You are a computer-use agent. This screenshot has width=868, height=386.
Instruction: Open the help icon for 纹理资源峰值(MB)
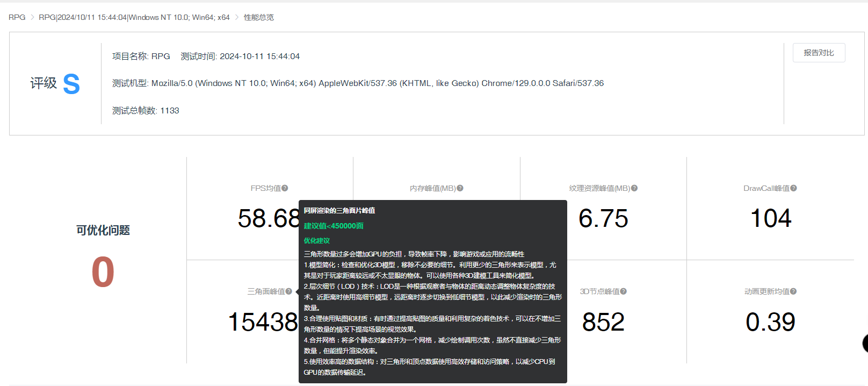(634, 188)
